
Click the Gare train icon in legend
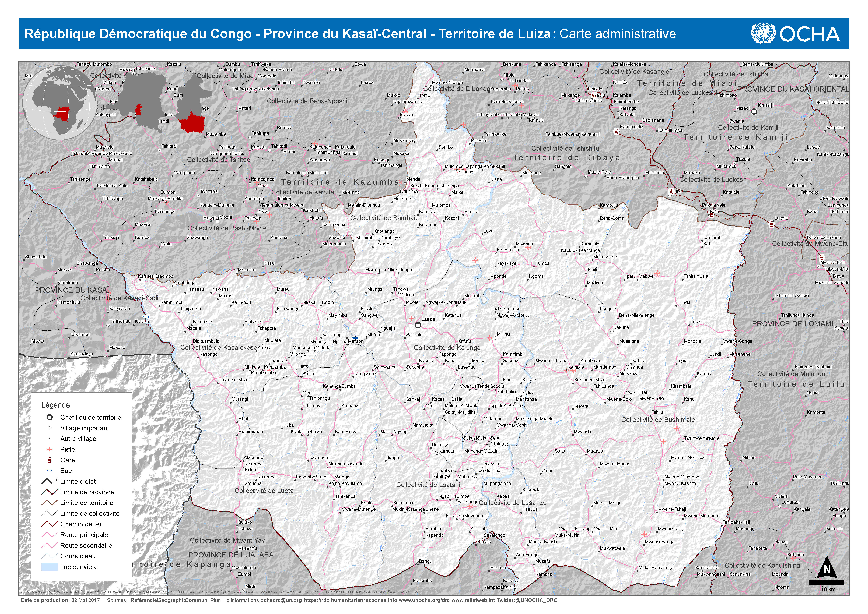pos(50,460)
